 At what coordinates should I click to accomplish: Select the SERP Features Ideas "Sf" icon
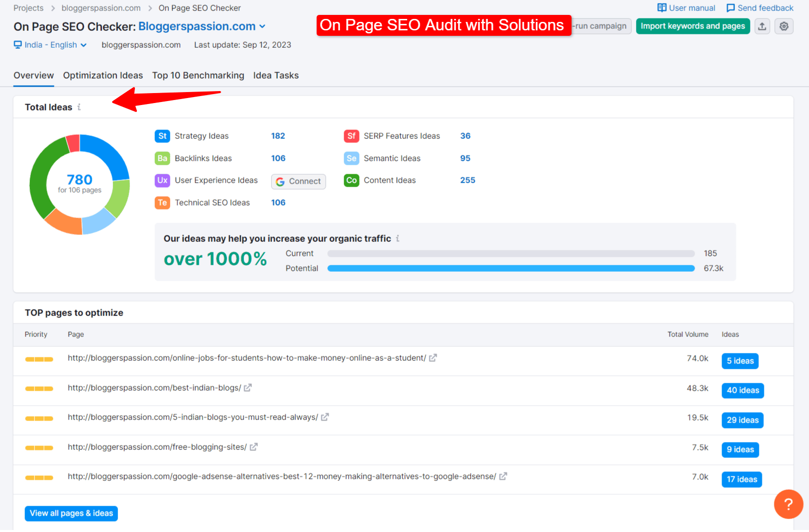(x=351, y=136)
